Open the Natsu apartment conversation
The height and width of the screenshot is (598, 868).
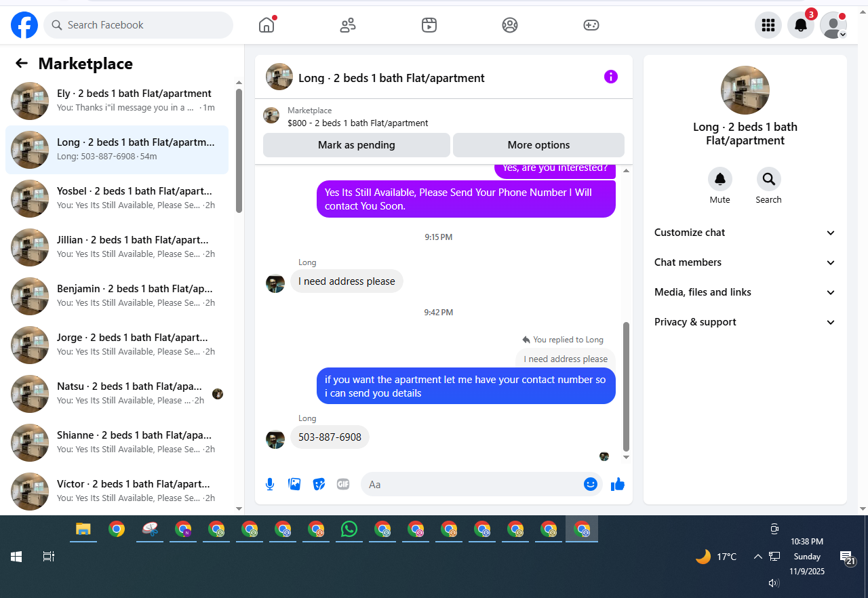[x=117, y=394]
